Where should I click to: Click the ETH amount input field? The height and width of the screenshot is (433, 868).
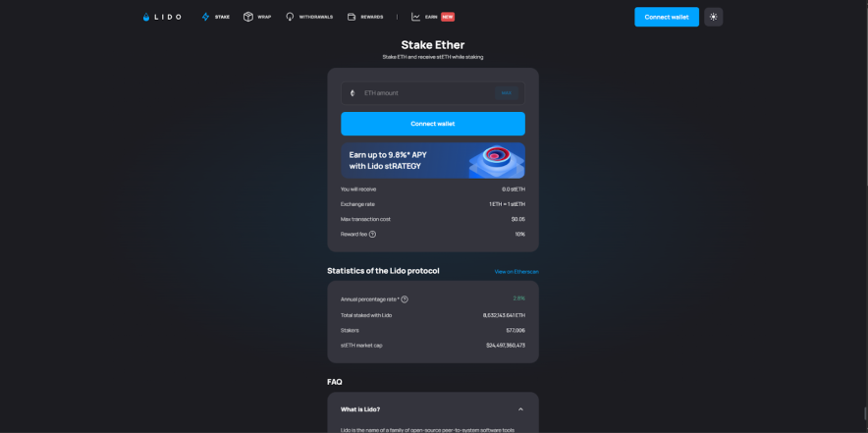(424, 93)
